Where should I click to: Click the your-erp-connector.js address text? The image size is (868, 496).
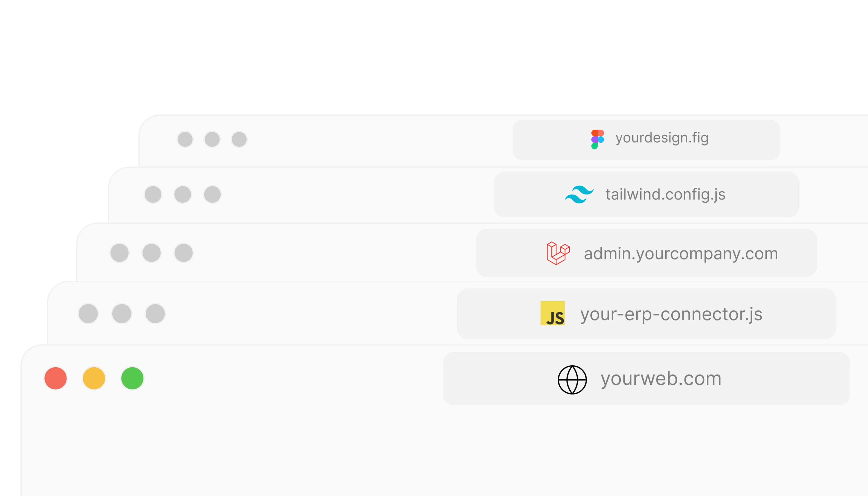click(x=671, y=314)
